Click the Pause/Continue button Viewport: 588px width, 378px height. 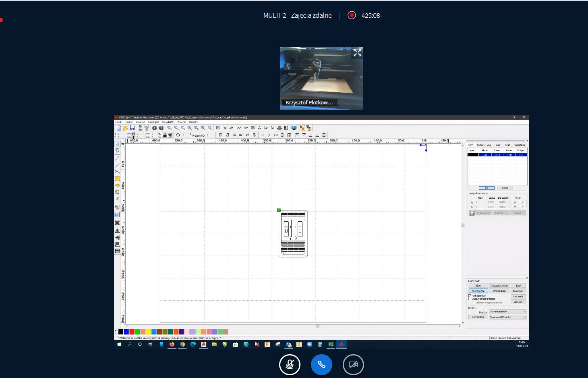[x=499, y=285]
